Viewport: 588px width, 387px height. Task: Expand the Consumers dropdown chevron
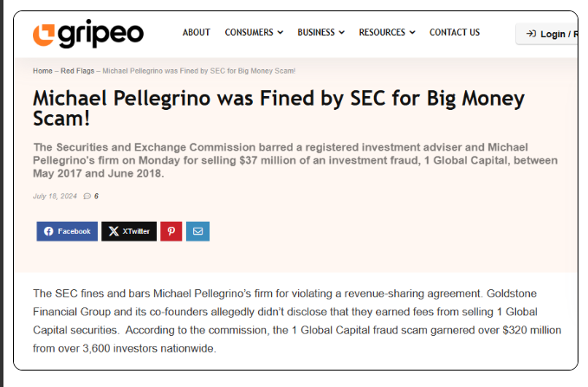click(x=280, y=33)
